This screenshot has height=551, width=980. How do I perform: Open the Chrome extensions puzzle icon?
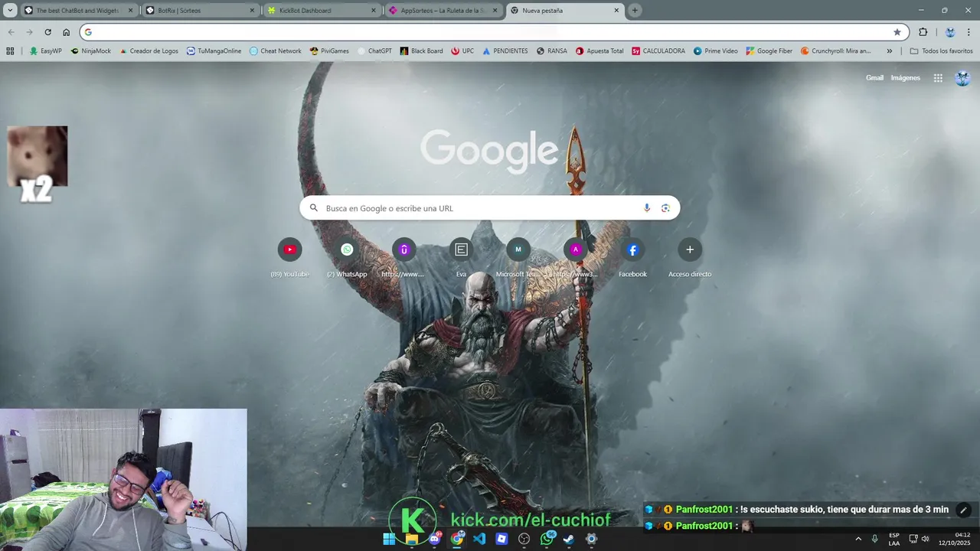(923, 32)
